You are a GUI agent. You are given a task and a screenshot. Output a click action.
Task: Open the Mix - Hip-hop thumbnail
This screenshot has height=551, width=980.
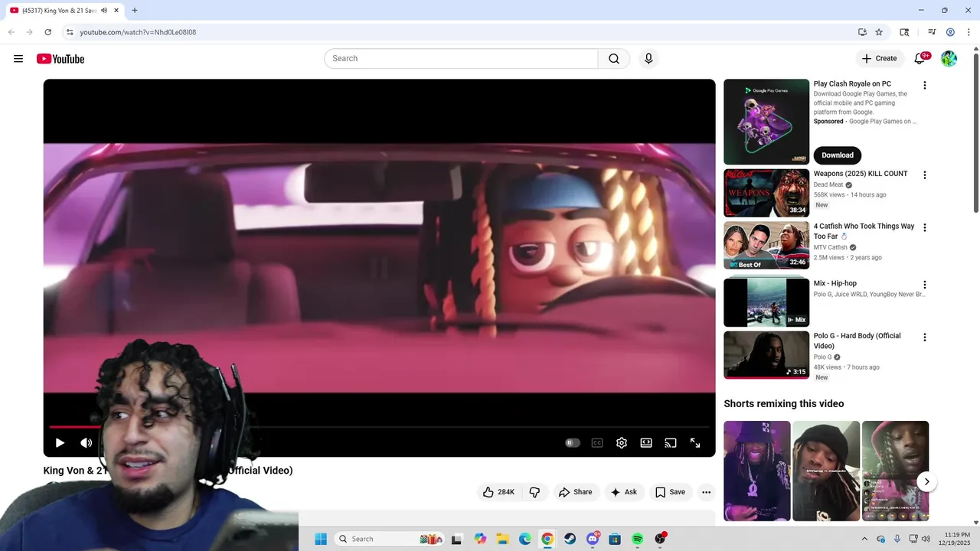pos(766,302)
